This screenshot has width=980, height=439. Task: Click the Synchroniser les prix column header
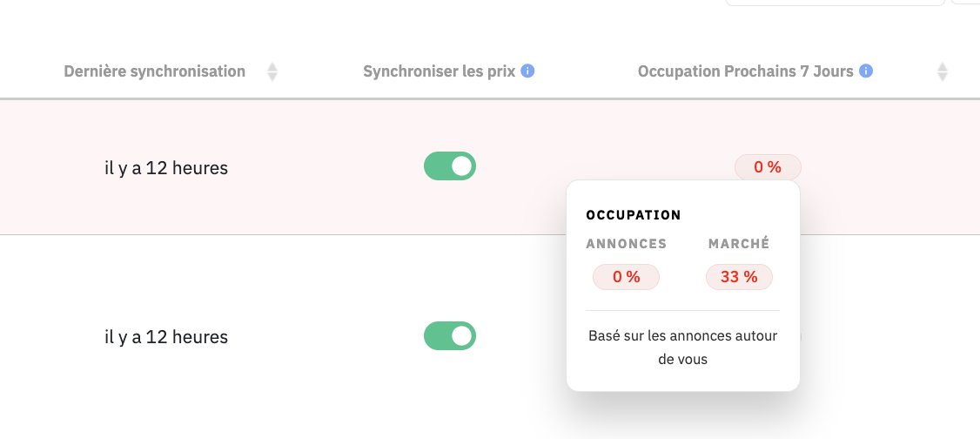pyautogui.click(x=440, y=71)
